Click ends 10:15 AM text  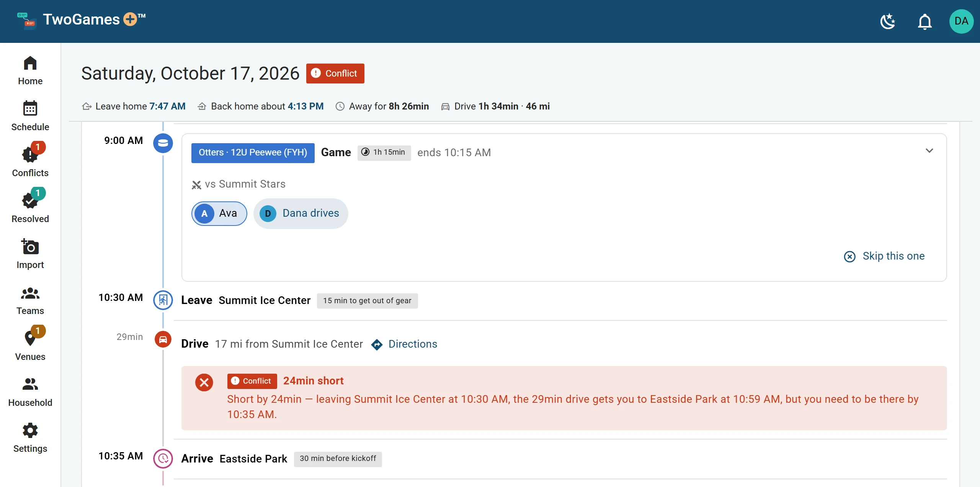coord(454,153)
